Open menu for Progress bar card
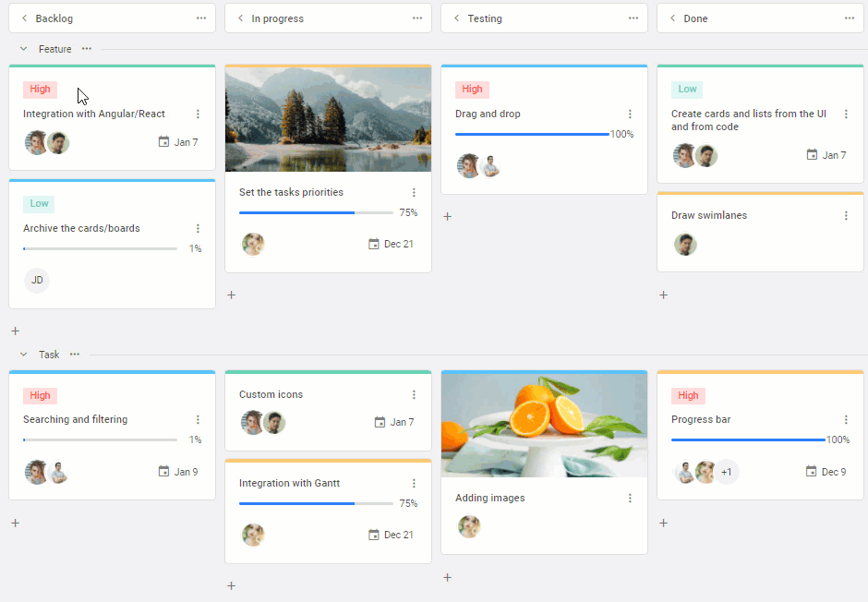868x602 pixels. [x=846, y=420]
